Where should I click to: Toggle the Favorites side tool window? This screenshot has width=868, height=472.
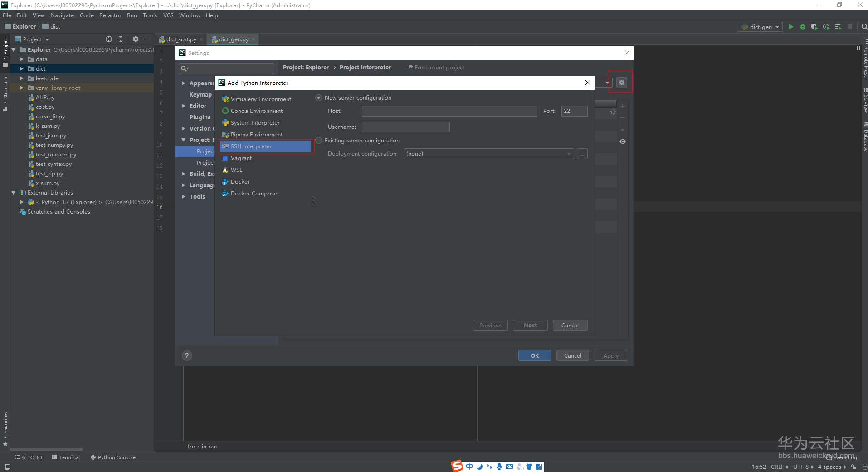(5, 428)
